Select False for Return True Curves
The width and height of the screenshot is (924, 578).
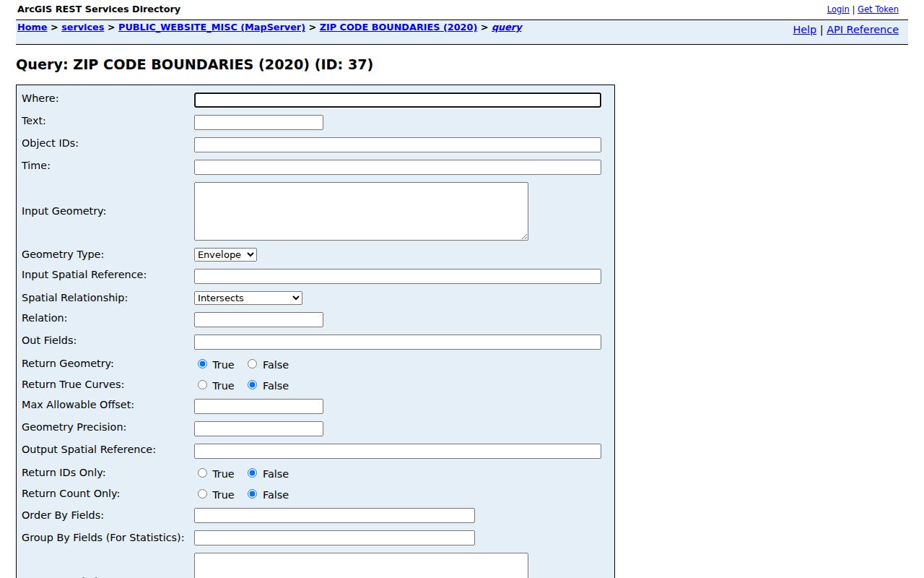coord(252,385)
